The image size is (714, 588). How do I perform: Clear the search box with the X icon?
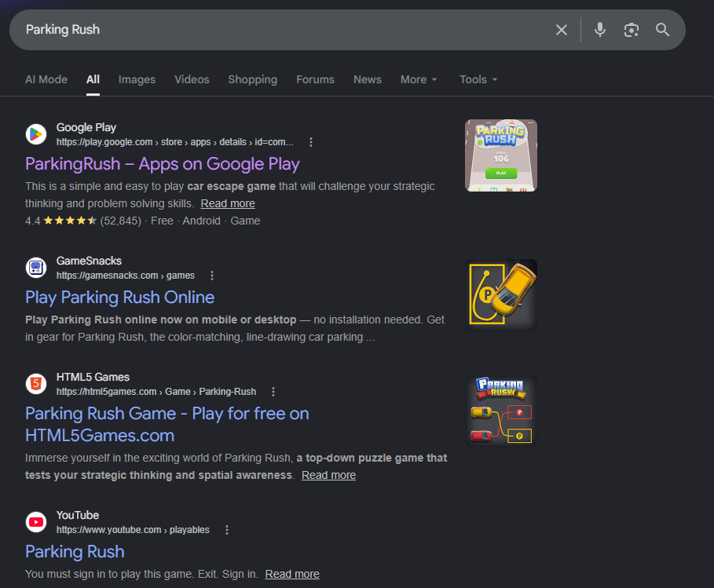(x=562, y=30)
